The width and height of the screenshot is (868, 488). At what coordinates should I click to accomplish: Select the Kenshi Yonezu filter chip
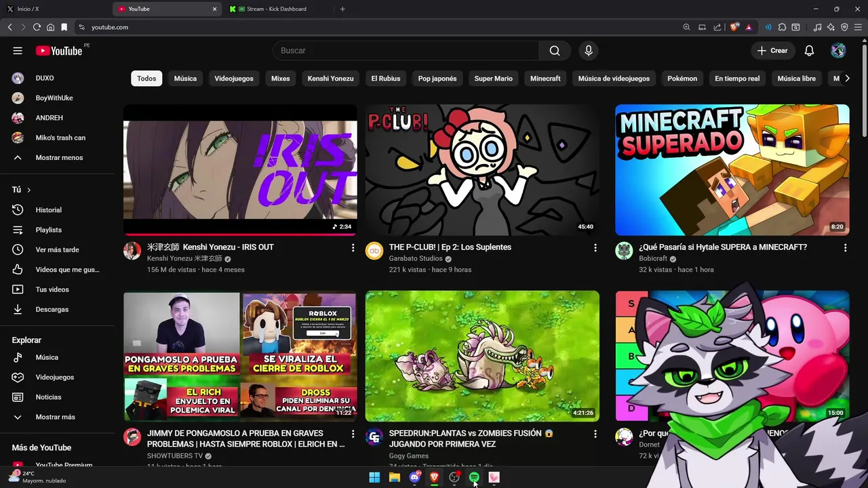click(x=330, y=79)
